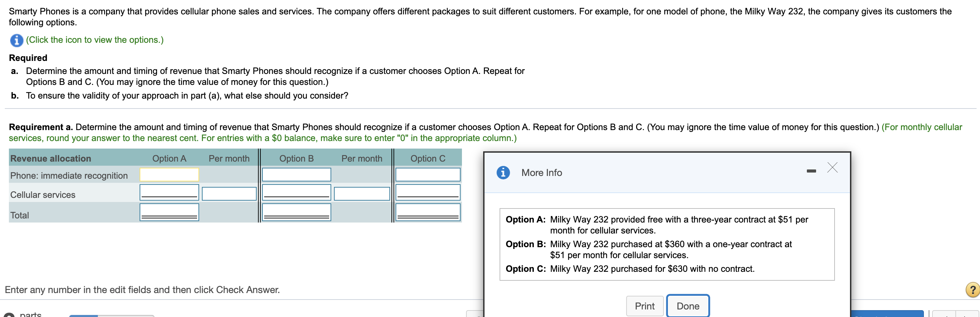980x317 pixels.
Task: Click the 'Per month' header next to Option B
Action: 362,158
